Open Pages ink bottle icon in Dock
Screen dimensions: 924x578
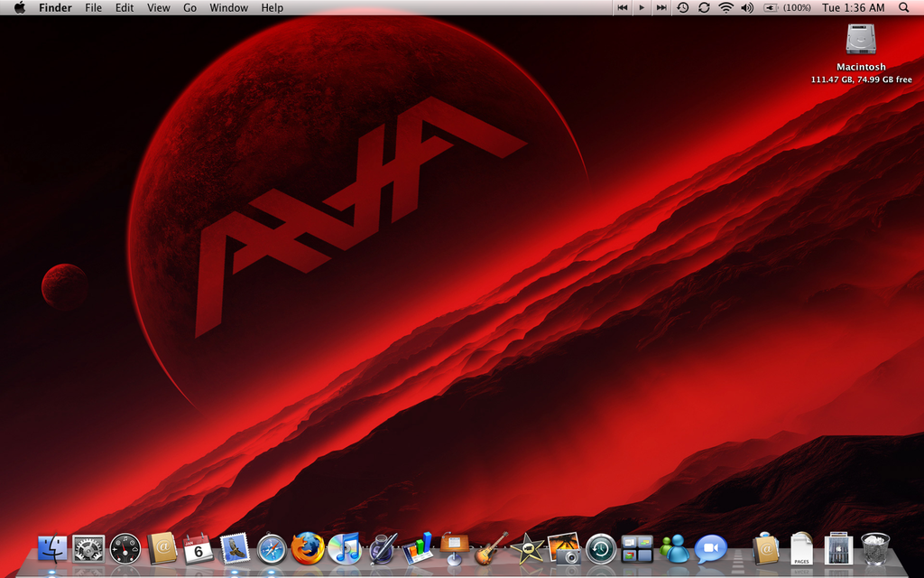click(382, 549)
